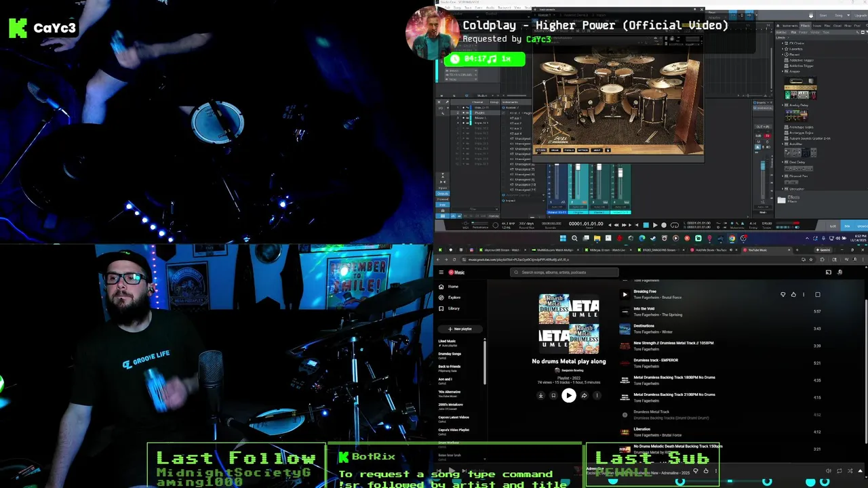
Task: Click the New playlist button
Action: coord(460,329)
